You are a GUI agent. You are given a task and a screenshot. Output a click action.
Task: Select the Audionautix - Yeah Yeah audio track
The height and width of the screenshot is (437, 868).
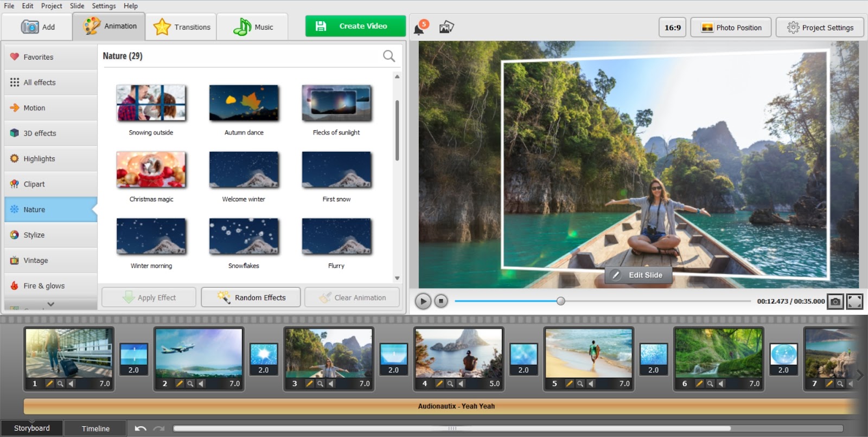click(x=439, y=406)
